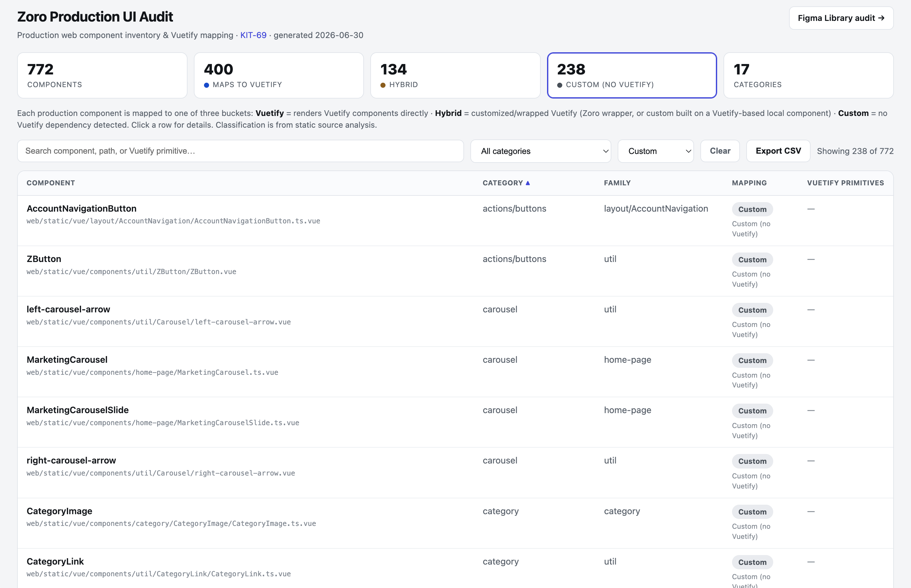Filter by the 134 Hybrid card

coord(455,75)
